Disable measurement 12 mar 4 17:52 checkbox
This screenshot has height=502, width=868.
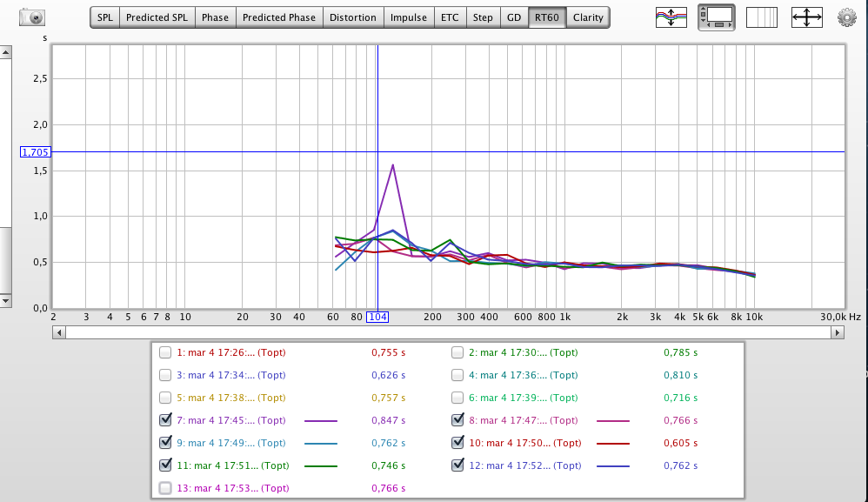[457, 465]
